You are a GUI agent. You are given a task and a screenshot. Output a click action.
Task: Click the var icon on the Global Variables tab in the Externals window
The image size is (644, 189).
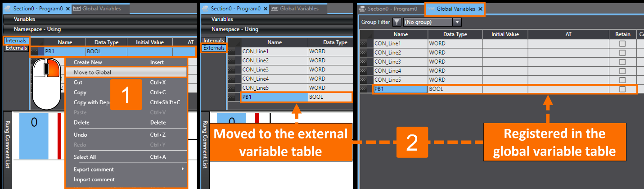pyautogui.click(x=274, y=9)
